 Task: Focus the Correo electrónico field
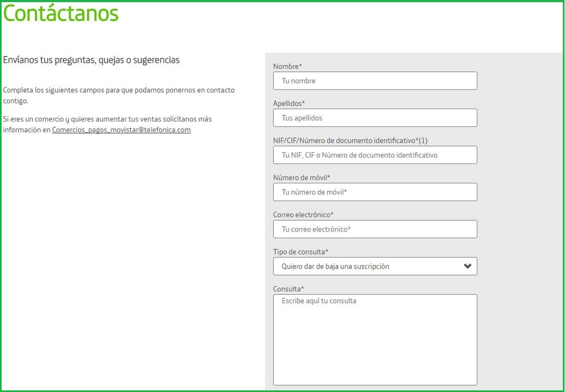374,229
